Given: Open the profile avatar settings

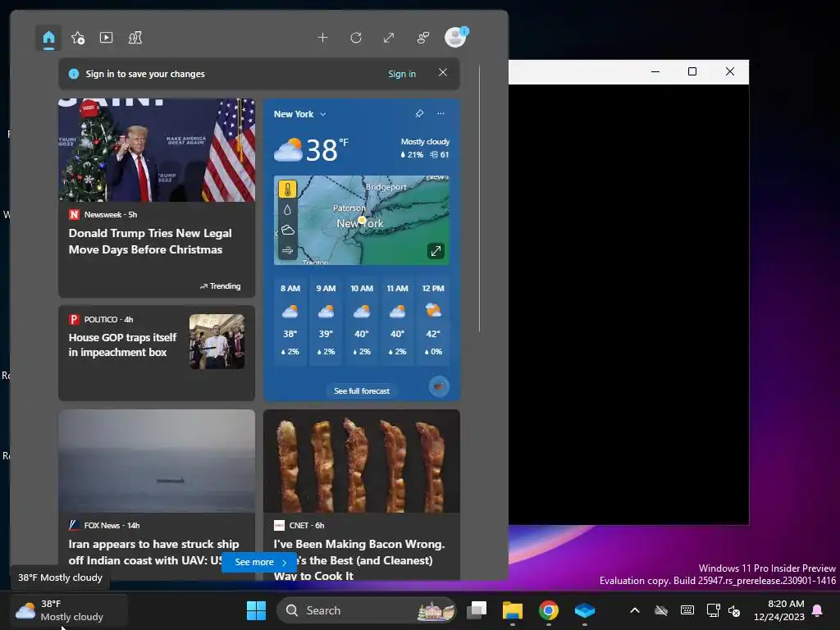Looking at the screenshot, I should point(456,38).
